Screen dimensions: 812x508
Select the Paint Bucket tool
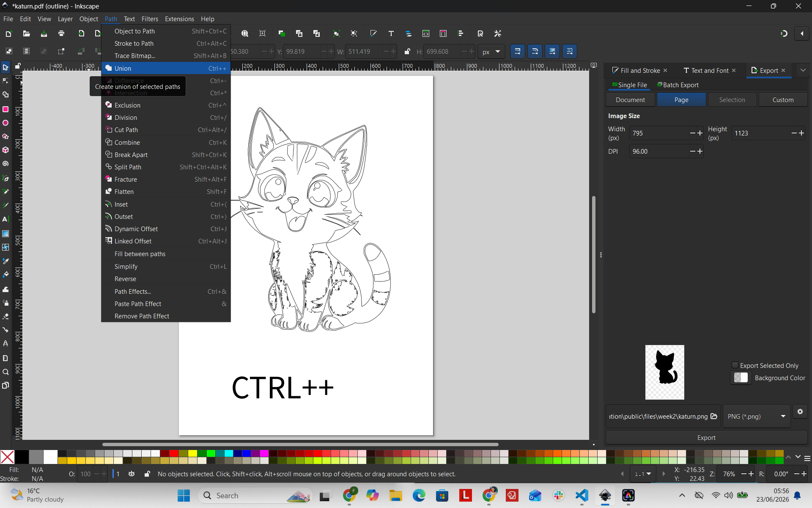(x=5, y=274)
